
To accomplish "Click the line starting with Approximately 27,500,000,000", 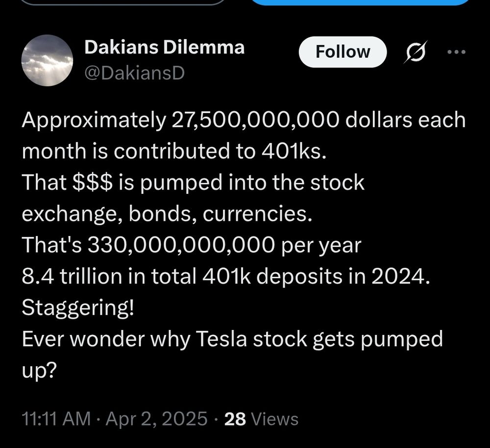I will [244, 120].
